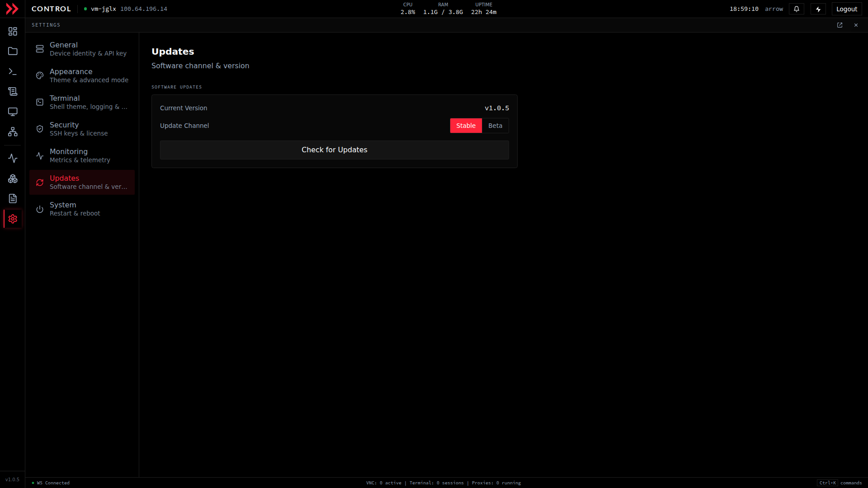Open Monitoring settings section

tap(82, 155)
